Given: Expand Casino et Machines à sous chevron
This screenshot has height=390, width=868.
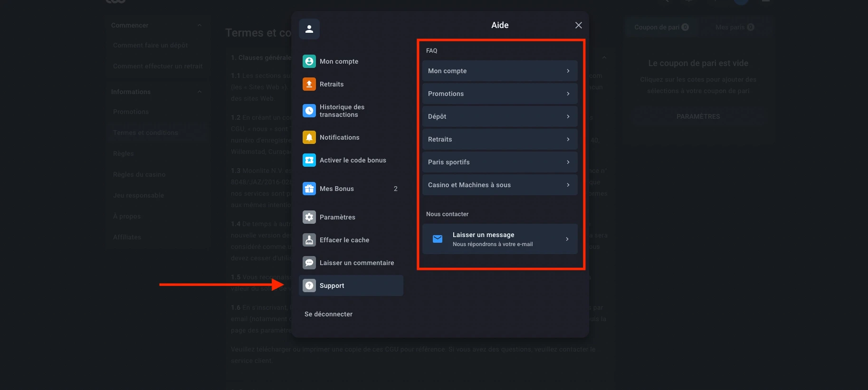Looking at the screenshot, I should 568,185.
